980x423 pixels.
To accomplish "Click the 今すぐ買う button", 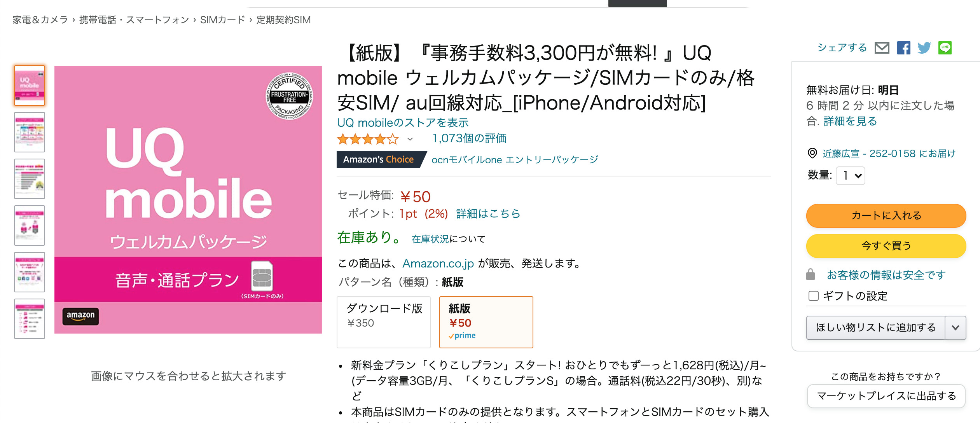I will point(886,246).
